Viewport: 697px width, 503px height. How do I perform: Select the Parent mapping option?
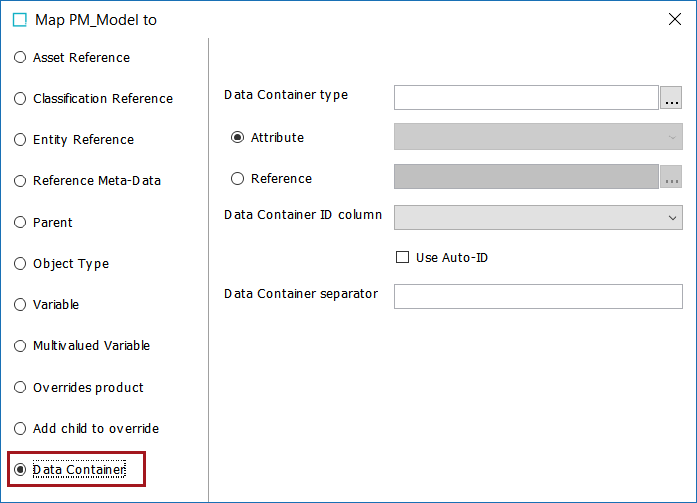(x=20, y=223)
